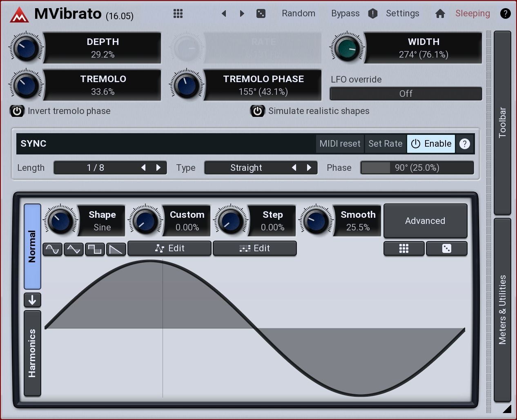Randomize shape with dice under Advanced
Viewport: 517px width, 420px height.
point(447,248)
